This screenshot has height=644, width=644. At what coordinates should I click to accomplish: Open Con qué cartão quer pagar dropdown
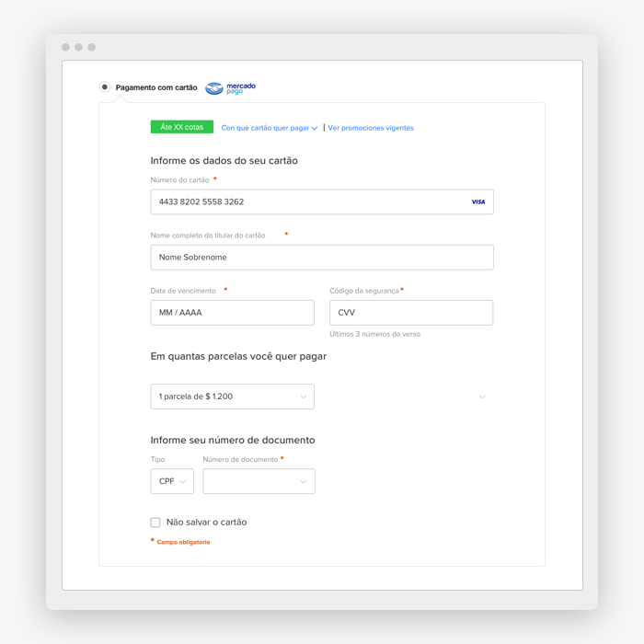269,128
